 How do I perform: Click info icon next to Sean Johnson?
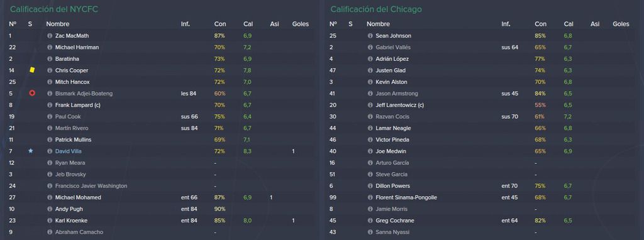370,36
